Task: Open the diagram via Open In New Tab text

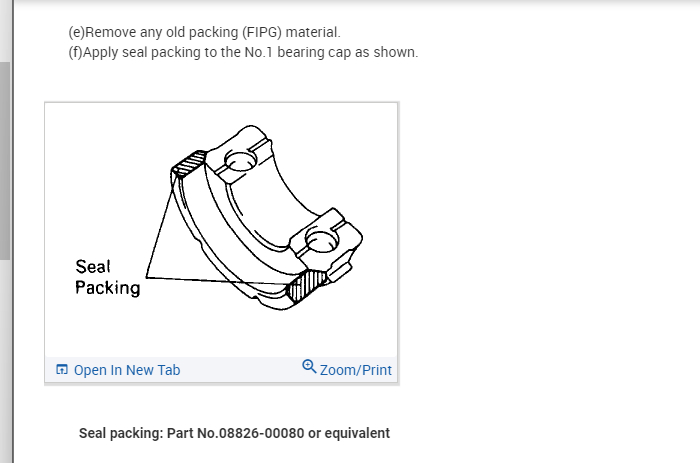Action: point(127,370)
